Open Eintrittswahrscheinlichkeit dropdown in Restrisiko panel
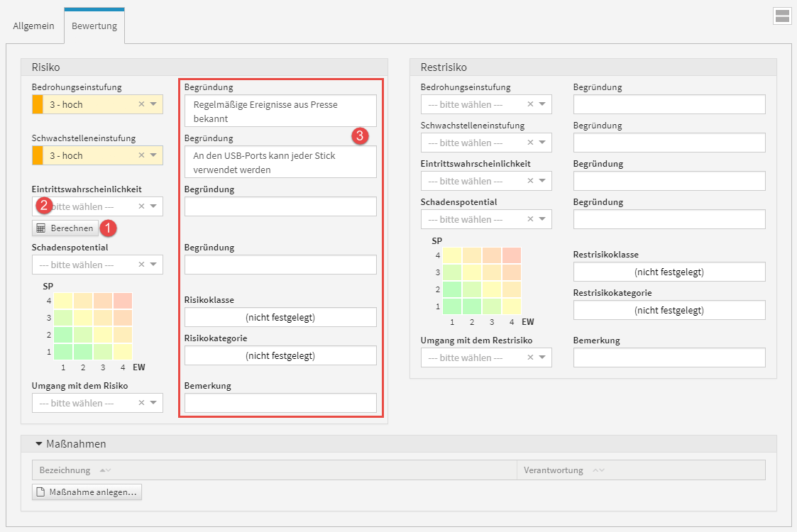797x532 pixels. [x=542, y=181]
